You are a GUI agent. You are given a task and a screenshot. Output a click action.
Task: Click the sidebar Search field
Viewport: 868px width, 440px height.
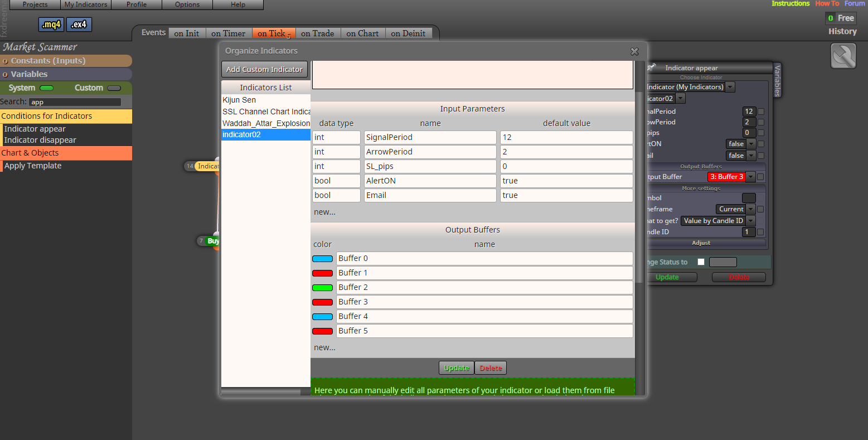(x=75, y=102)
